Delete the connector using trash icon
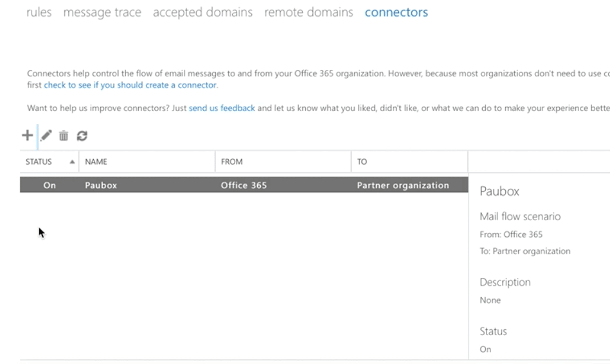The height and width of the screenshot is (364, 610). (x=64, y=135)
